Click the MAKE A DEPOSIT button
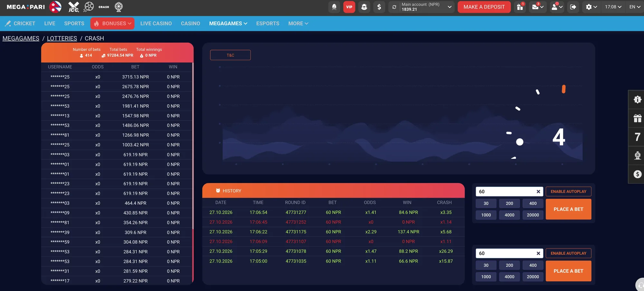The height and width of the screenshot is (291, 644). click(x=484, y=7)
